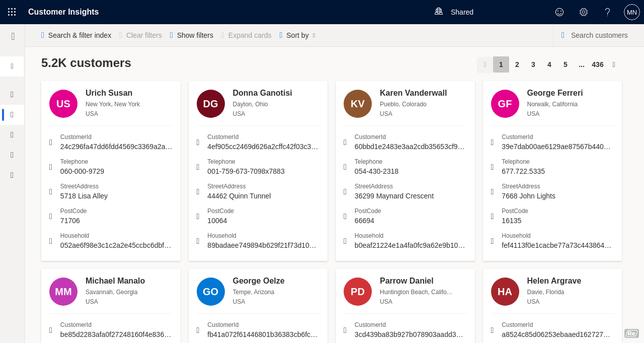
Task: Open the Sort by dropdown
Action: pyautogui.click(x=297, y=35)
